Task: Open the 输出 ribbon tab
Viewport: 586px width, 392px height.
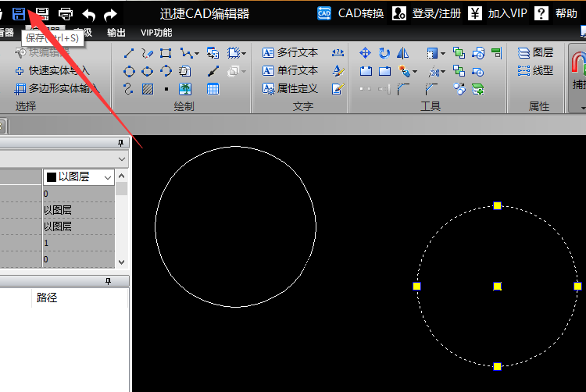Action: 116,33
